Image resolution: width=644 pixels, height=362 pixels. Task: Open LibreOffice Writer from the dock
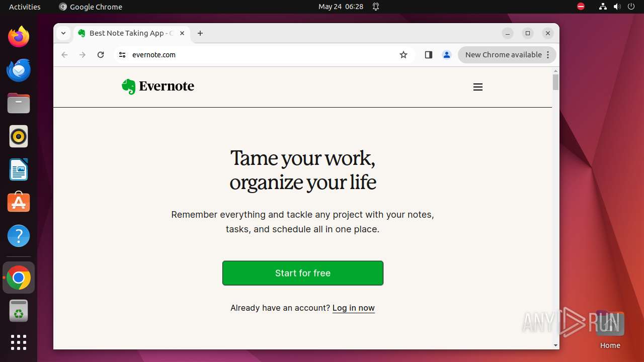(x=19, y=169)
